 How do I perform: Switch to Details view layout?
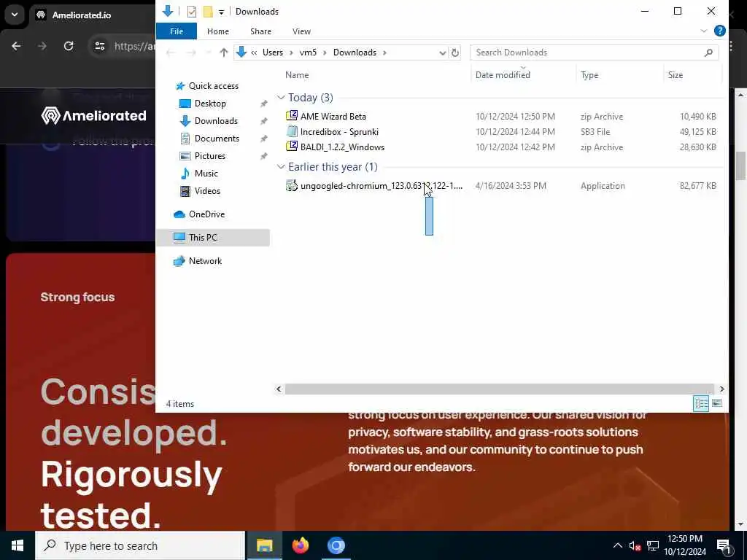point(701,404)
